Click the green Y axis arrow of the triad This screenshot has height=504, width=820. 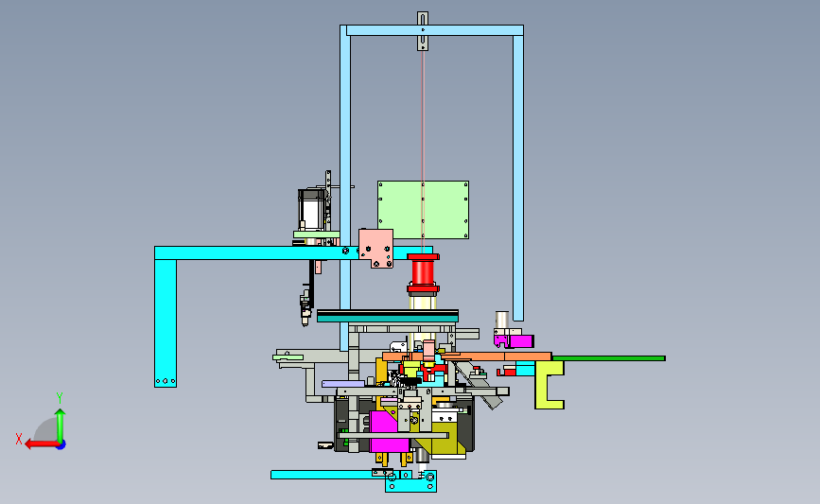click(x=61, y=426)
